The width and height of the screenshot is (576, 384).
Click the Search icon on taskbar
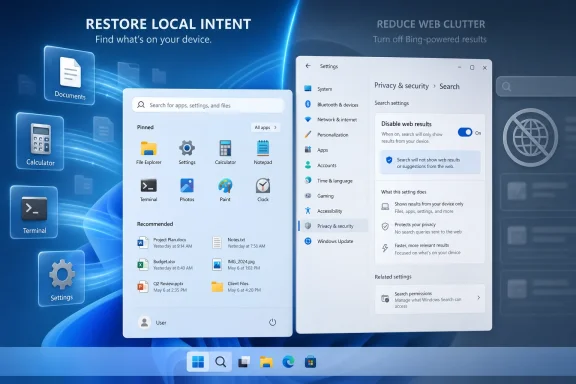220,362
